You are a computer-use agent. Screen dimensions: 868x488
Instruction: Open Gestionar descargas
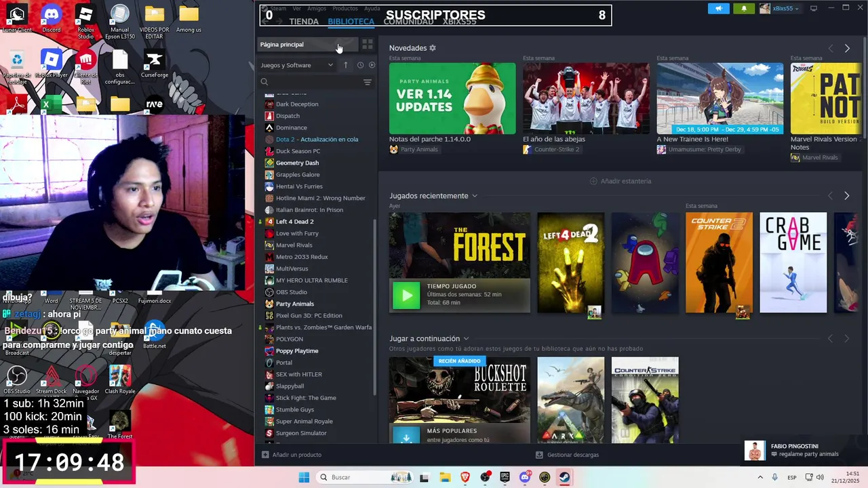[573, 455]
